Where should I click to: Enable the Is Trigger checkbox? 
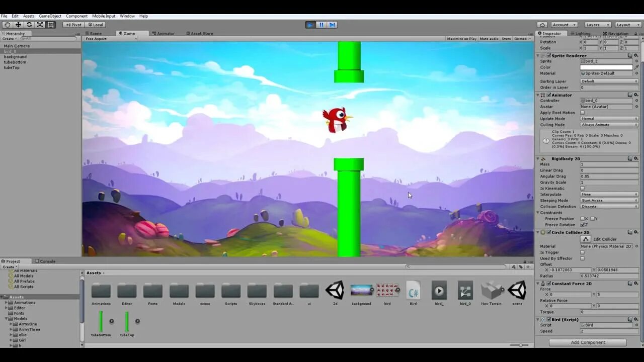[x=582, y=252]
